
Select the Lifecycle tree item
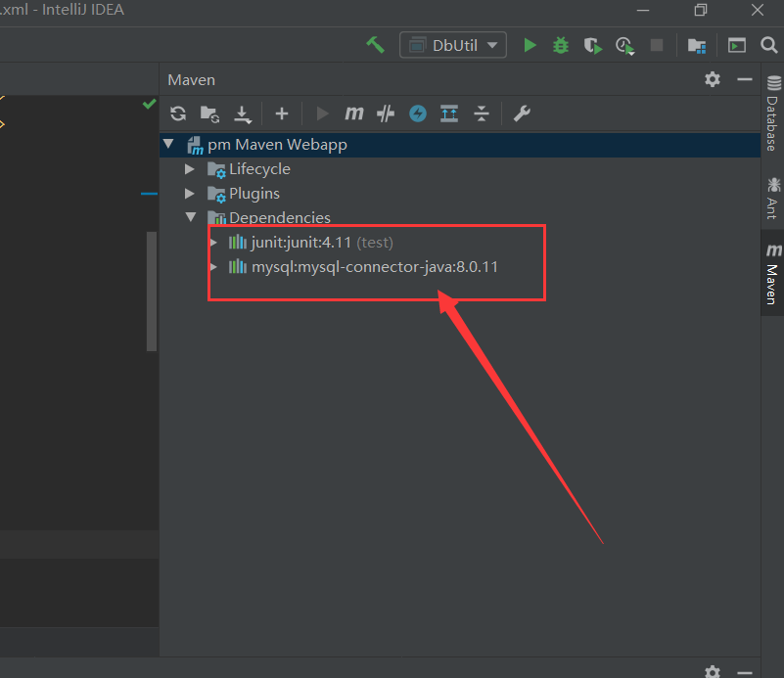259,169
